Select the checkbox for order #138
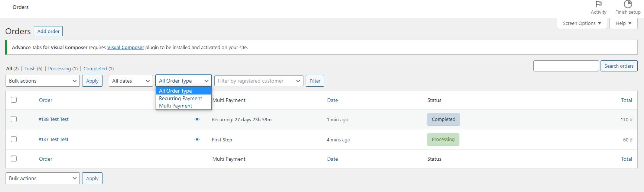This screenshot has width=644, height=192. 14,119
